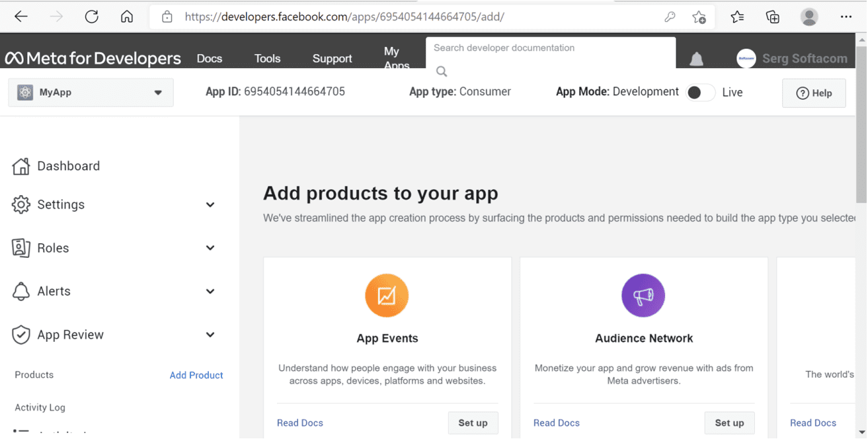Screen dimensions: 868x443
Task: Click the App ID 6954054144664705 text
Action: pos(275,92)
